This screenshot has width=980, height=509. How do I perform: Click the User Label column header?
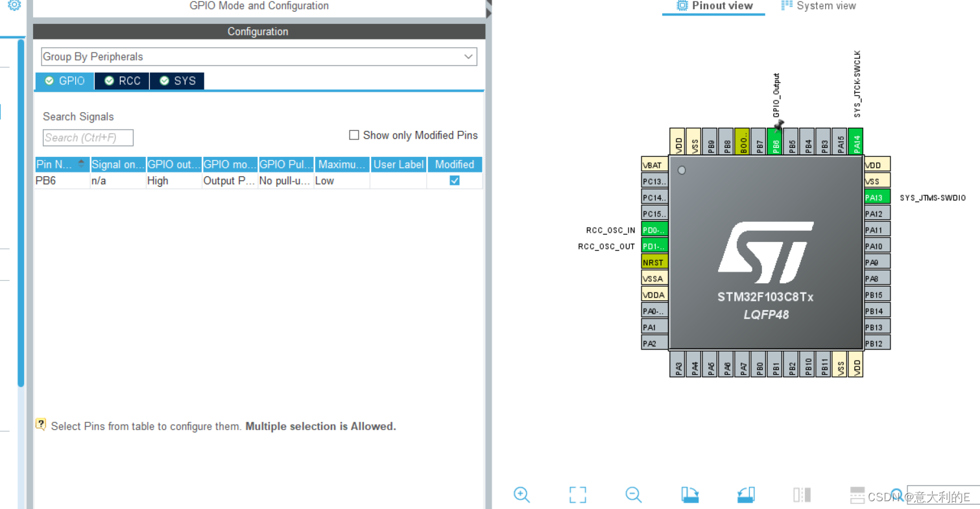click(398, 164)
